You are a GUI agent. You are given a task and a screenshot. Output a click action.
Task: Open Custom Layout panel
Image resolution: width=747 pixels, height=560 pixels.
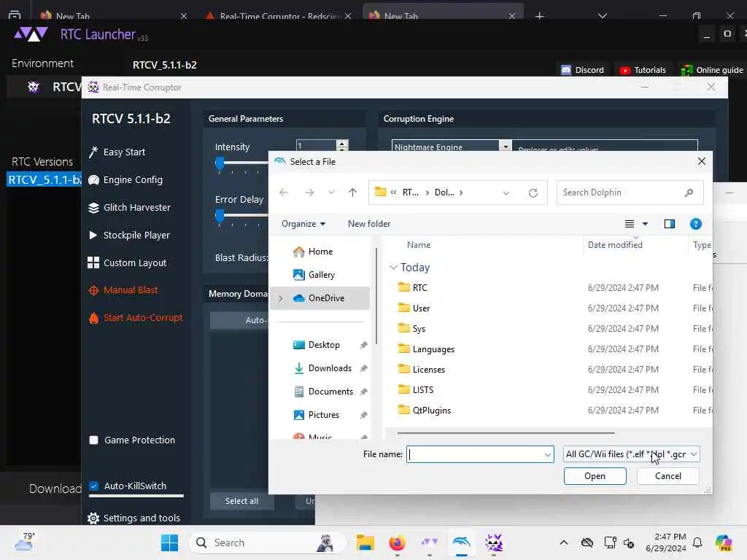127,262
